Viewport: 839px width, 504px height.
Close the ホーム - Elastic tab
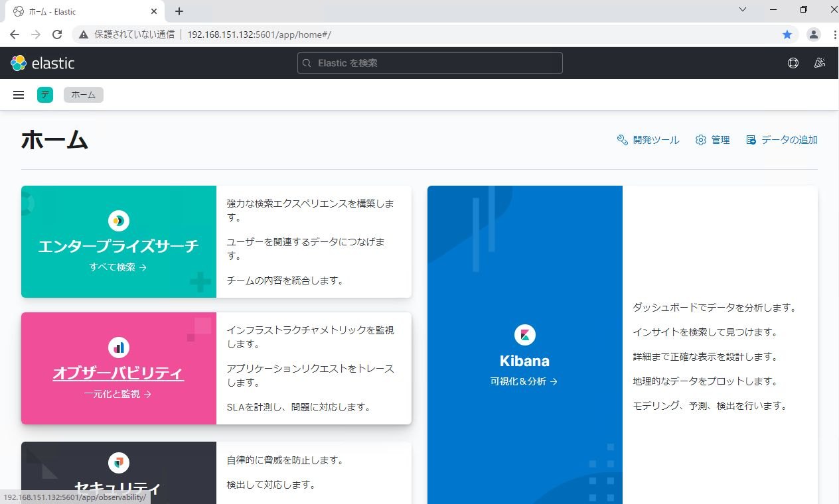(155, 11)
